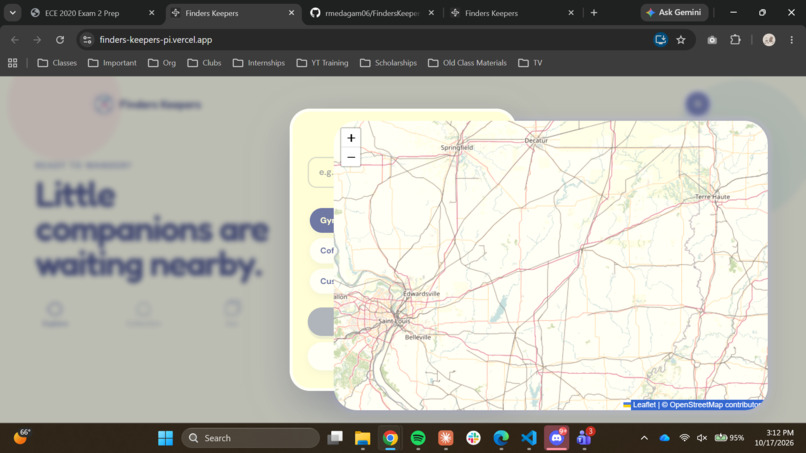The width and height of the screenshot is (806, 453).
Task: Open the Leaflet attribution link
Action: click(644, 405)
